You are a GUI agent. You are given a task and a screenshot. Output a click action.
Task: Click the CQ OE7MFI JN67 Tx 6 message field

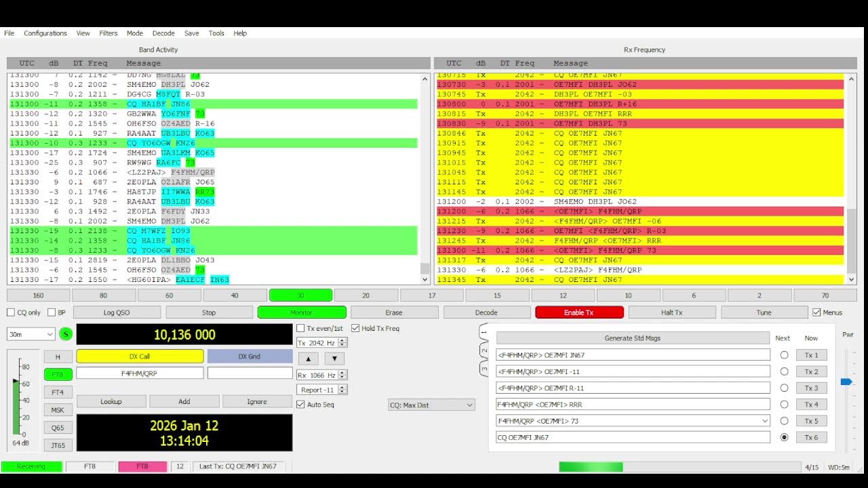(633, 437)
